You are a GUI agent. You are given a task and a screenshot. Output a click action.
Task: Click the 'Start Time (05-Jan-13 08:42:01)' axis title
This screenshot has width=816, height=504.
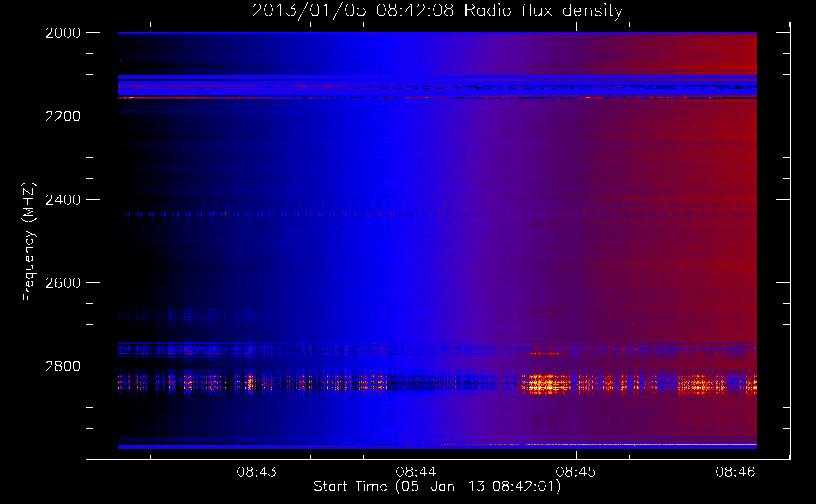(x=437, y=487)
